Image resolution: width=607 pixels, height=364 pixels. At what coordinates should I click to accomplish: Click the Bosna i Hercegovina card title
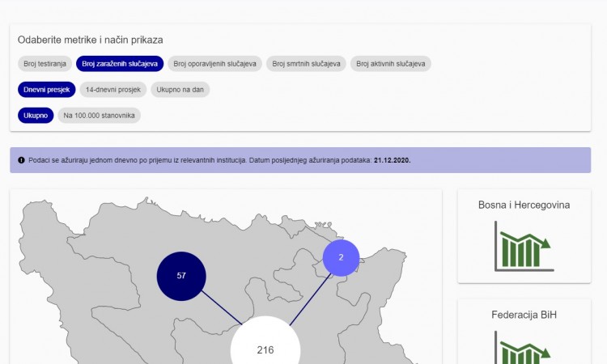[x=524, y=205]
